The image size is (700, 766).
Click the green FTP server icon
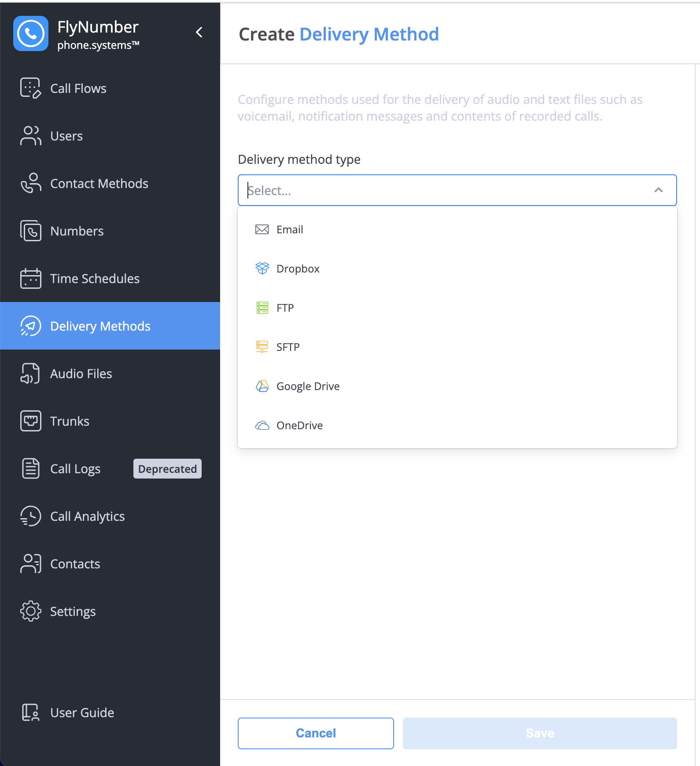[x=262, y=307]
